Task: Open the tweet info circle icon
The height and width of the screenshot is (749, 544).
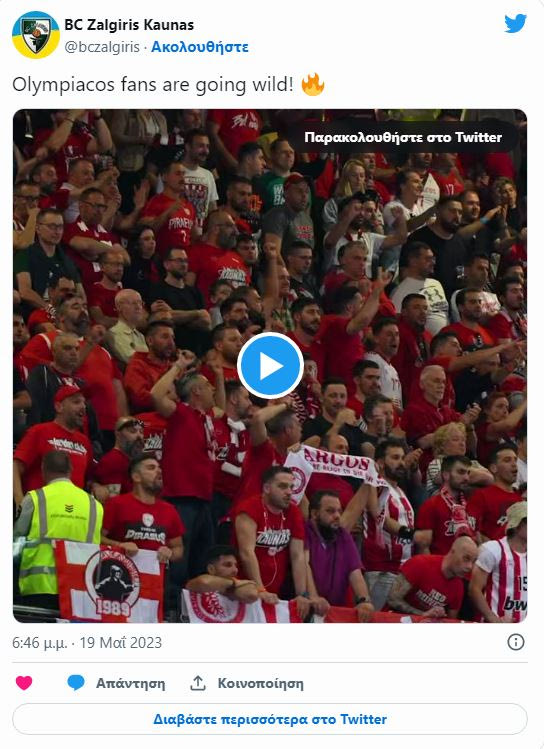Action: pyautogui.click(x=516, y=642)
